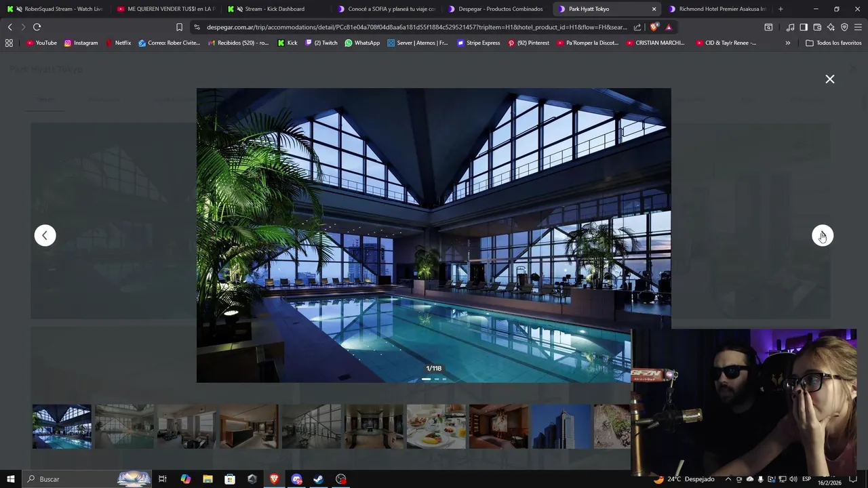868x488 pixels.
Task: Open the Server | Aternos bookmark
Action: pyautogui.click(x=418, y=43)
